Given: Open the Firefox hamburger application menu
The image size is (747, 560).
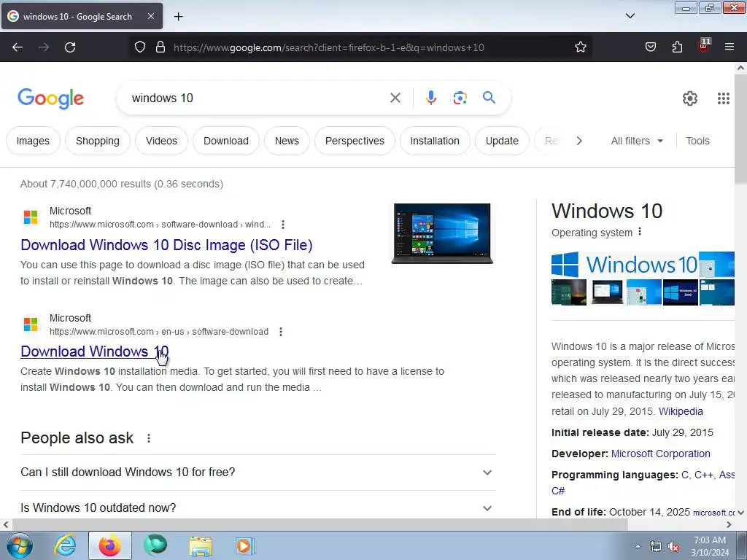Looking at the screenshot, I should point(729,47).
